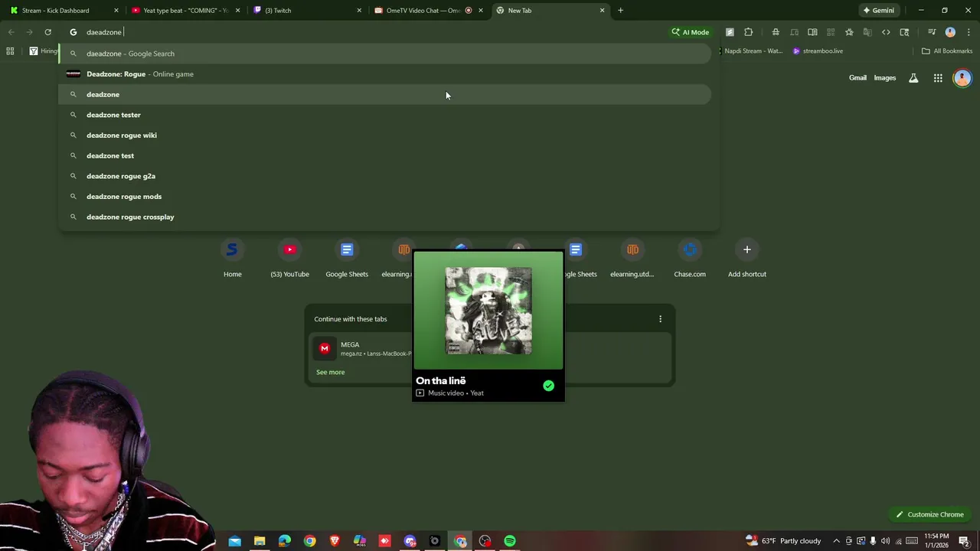
Task: Open the streamboo.live bookmark
Action: click(x=818, y=51)
